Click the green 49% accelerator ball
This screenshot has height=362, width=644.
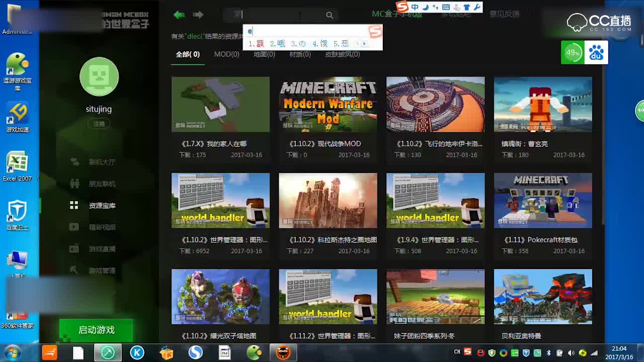pos(573,52)
